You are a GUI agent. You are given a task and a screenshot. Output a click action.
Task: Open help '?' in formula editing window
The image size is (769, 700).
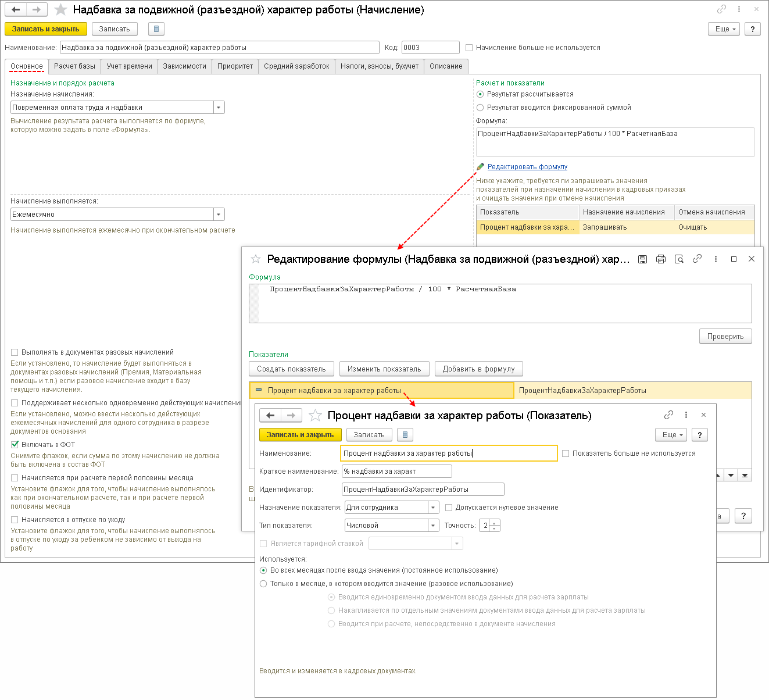pos(743,516)
